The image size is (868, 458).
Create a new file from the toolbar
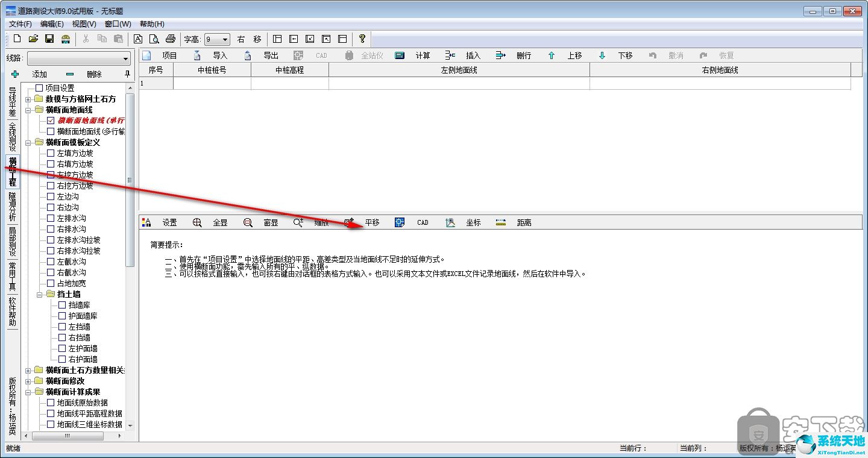(x=17, y=39)
